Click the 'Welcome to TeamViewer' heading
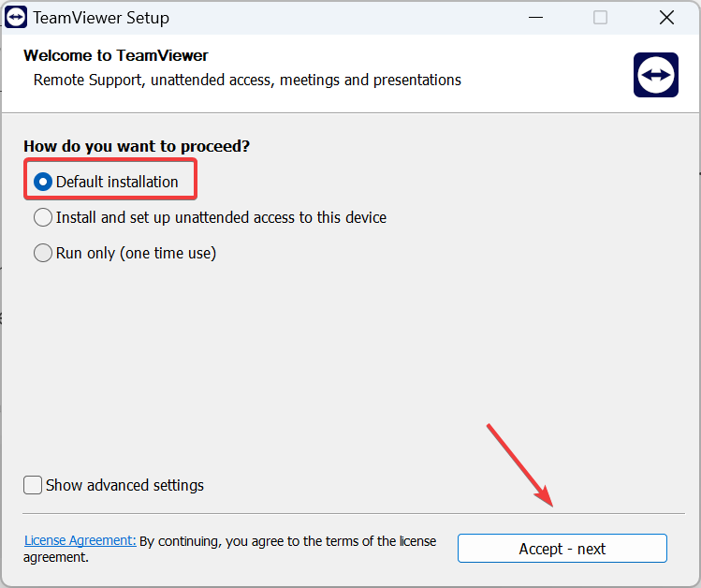 coord(116,55)
